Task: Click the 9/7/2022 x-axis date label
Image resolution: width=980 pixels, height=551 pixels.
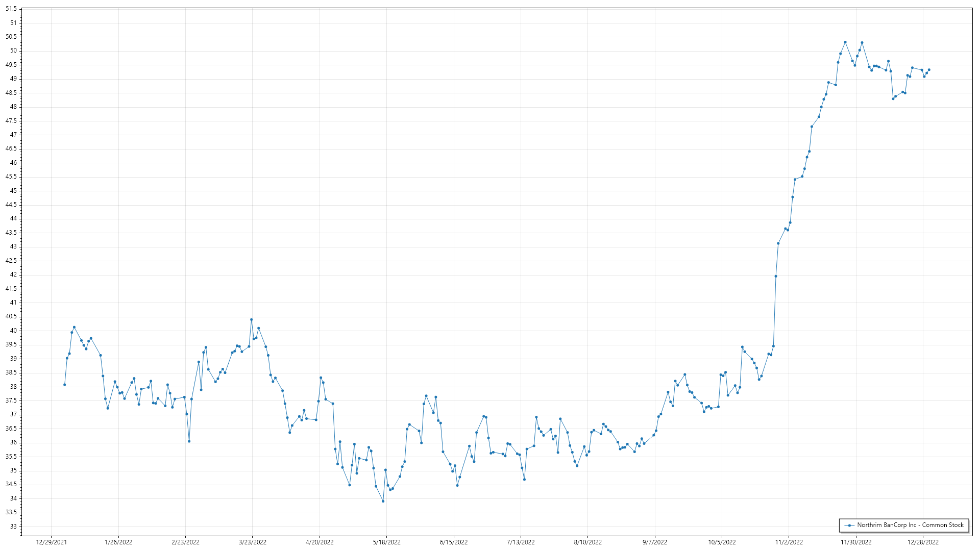Action: pos(655,542)
